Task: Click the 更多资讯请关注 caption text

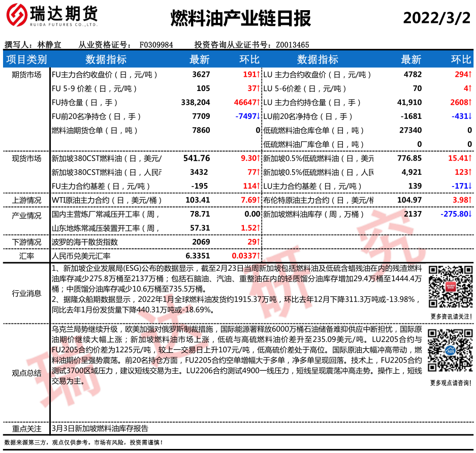Action: coord(447,316)
